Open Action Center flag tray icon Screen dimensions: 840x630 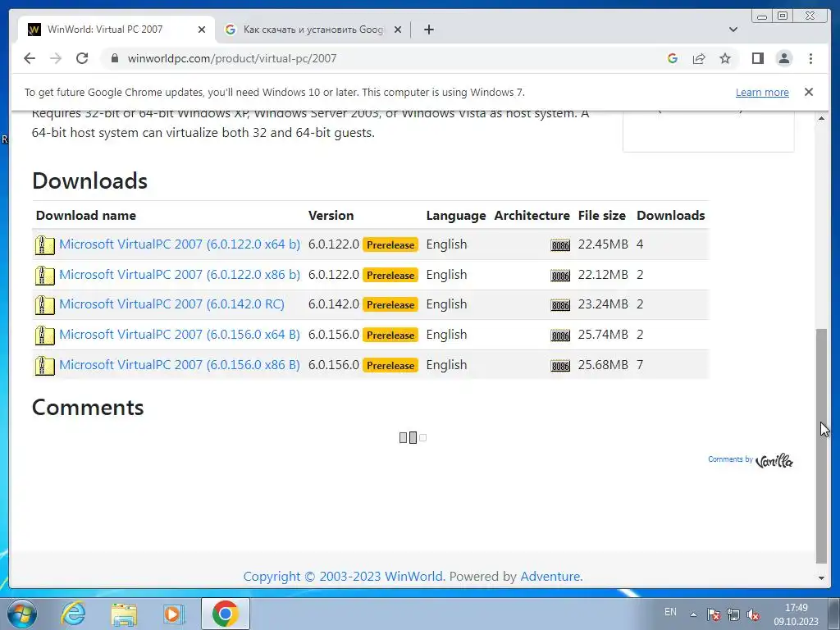(x=714, y=614)
